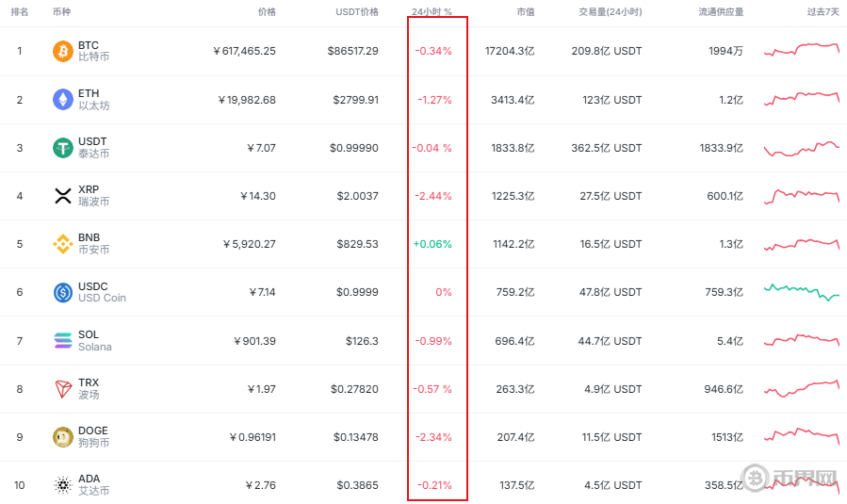Open the ETH 以太坊 name link
The width and height of the screenshot is (847, 504).
pos(93,99)
